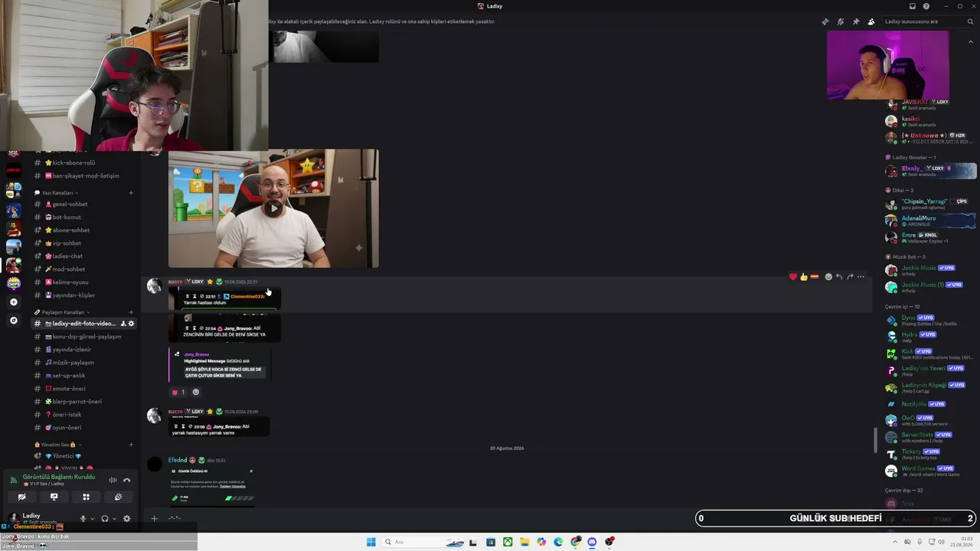The width and height of the screenshot is (980, 551).
Task: Mute microphone in user panel
Action: pos(83,518)
